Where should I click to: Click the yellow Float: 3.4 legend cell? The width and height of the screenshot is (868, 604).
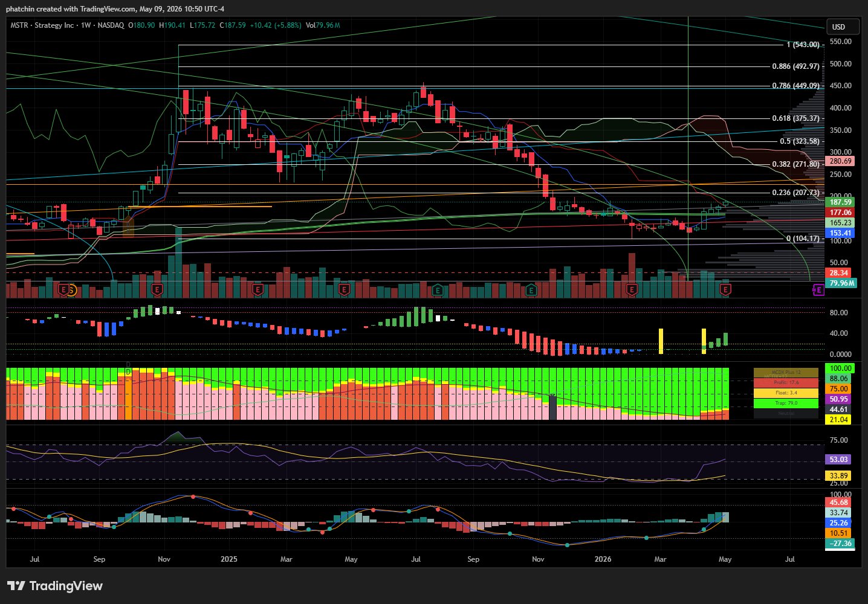click(786, 393)
